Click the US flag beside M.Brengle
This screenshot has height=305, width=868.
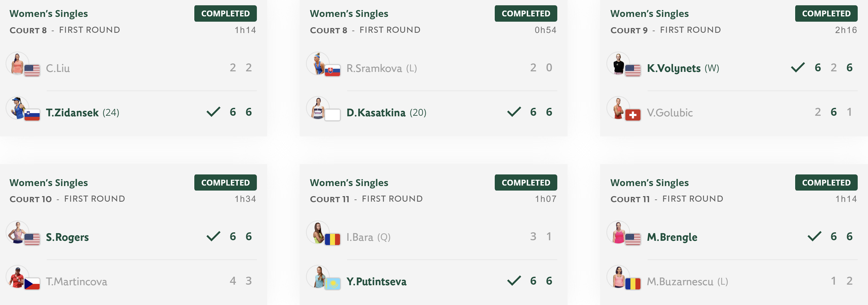(633, 239)
